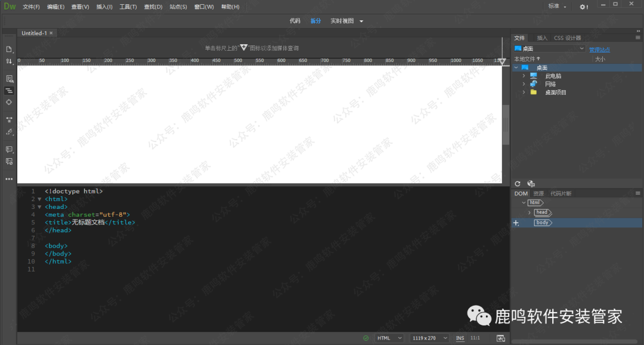The height and width of the screenshot is (345, 644).
Task: Click the live view options icon
Action: 9,79
